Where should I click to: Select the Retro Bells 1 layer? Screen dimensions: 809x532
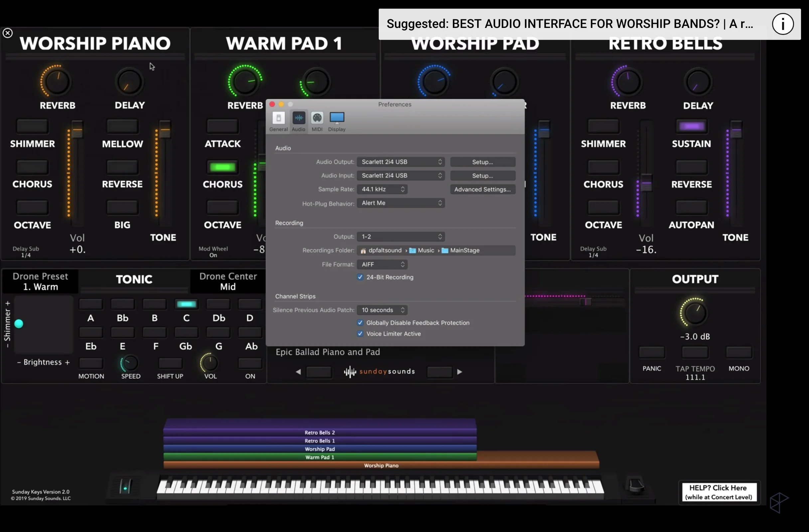click(320, 441)
